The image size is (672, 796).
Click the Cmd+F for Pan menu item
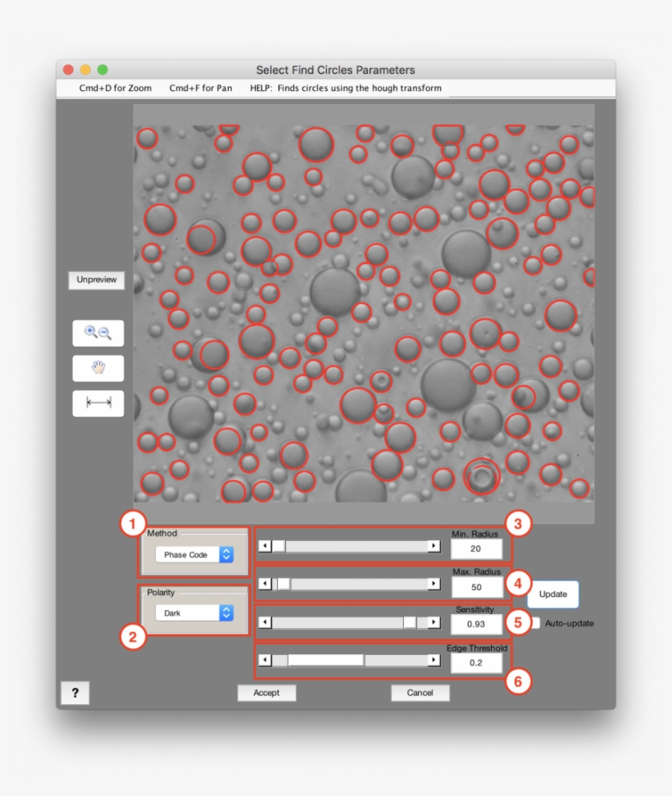point(200,88)
